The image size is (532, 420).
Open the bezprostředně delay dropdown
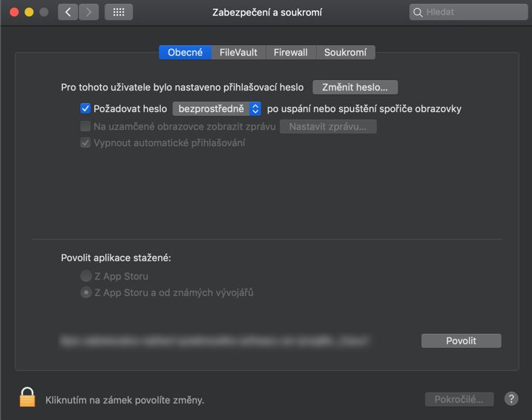click(x=217, y=108)
